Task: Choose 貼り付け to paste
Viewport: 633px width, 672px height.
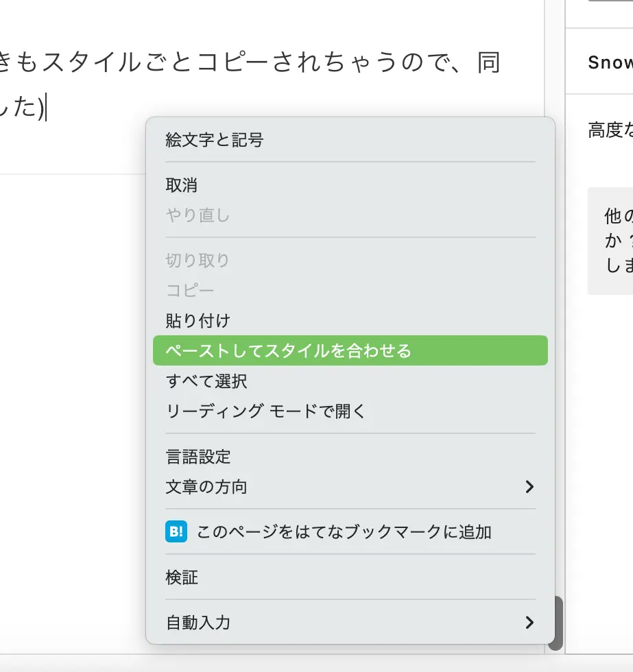Action: [x=198, y=320]
